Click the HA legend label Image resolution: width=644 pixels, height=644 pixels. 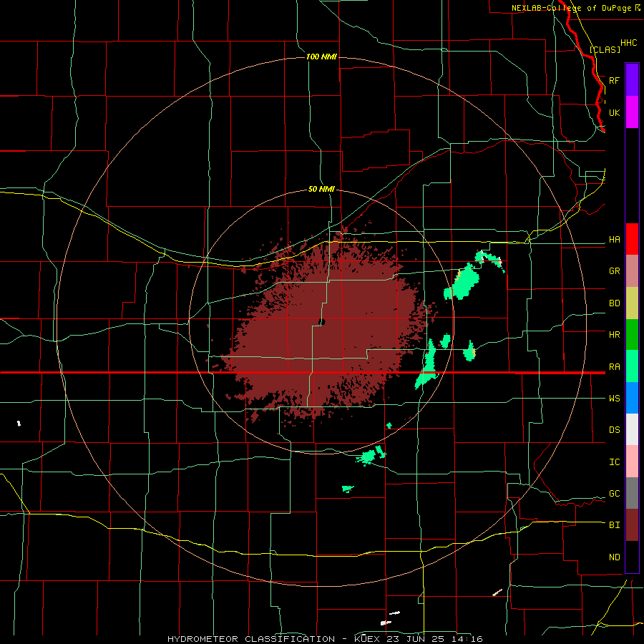614,240
